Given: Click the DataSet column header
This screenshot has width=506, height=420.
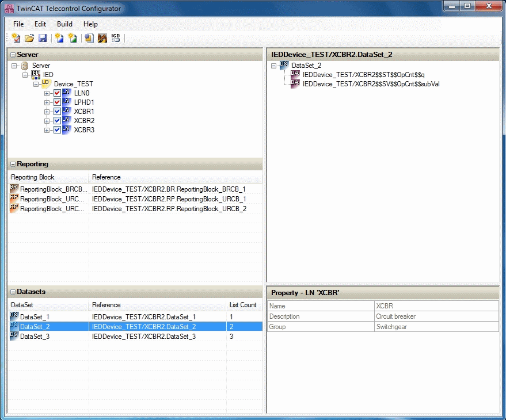Looking at the screenshot, I should 48,305.
